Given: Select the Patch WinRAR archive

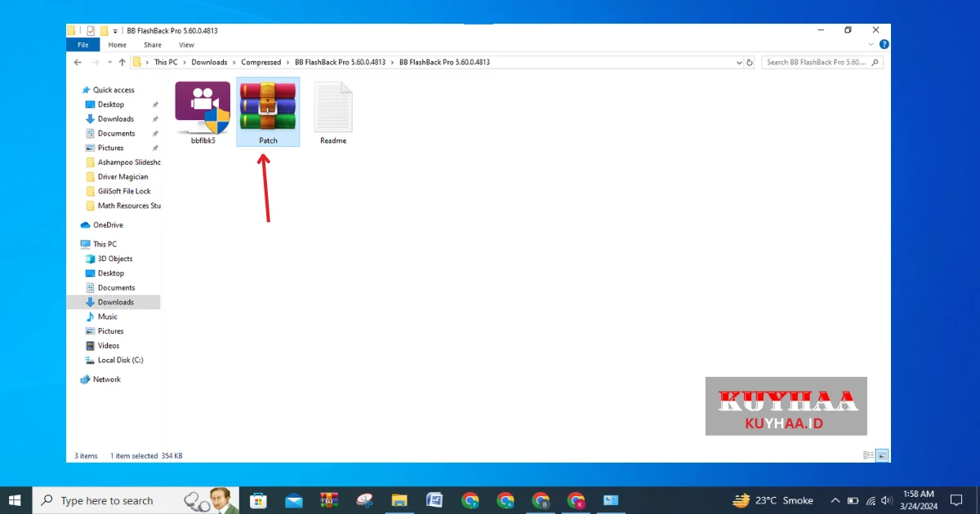Looking at the screenshot, I should click(x=268, y=112).
